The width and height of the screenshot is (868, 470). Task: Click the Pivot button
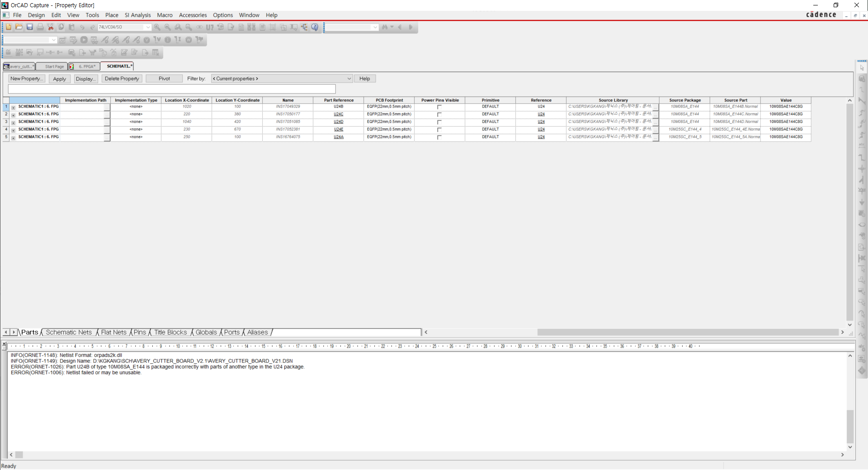click(x=164, y=79)
